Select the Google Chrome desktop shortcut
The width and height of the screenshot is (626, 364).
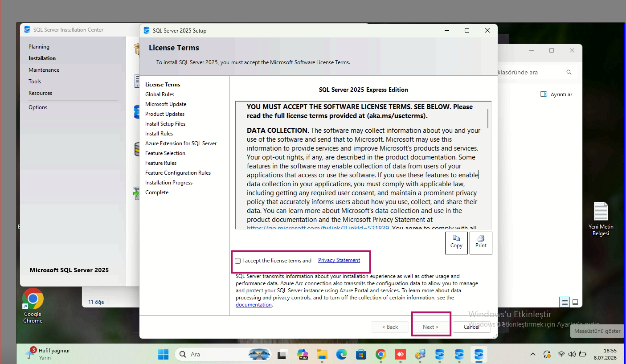33,306
